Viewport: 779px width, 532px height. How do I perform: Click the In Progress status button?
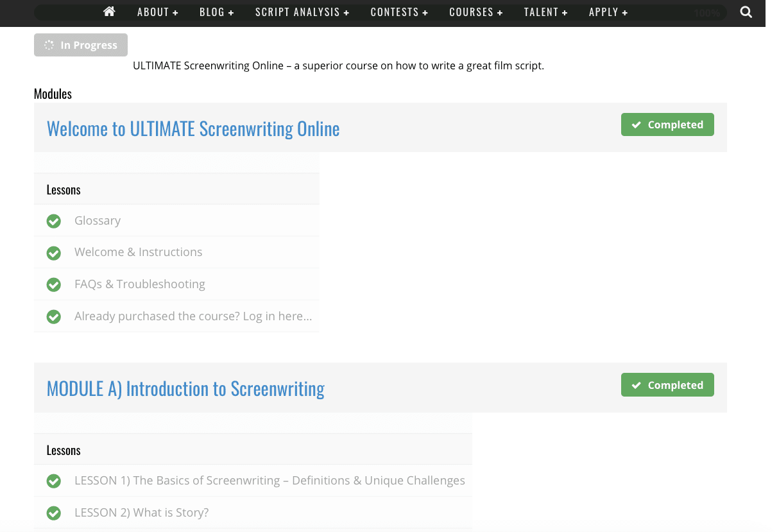pyautogui.click(x=81, y=45)
